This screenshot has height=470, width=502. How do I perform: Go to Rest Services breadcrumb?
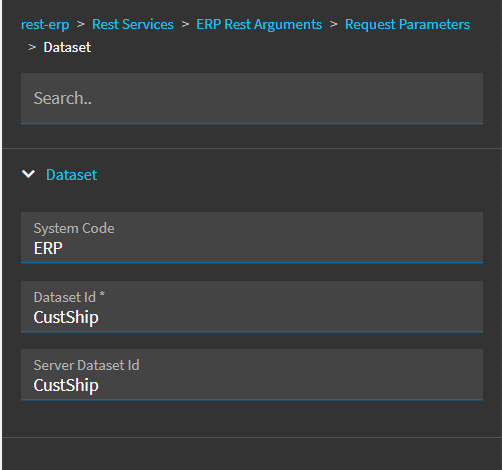click(x=133, y=24)
